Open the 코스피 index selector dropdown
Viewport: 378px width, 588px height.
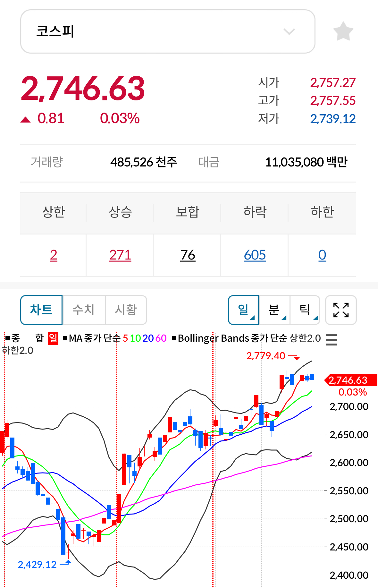(168, 31)
